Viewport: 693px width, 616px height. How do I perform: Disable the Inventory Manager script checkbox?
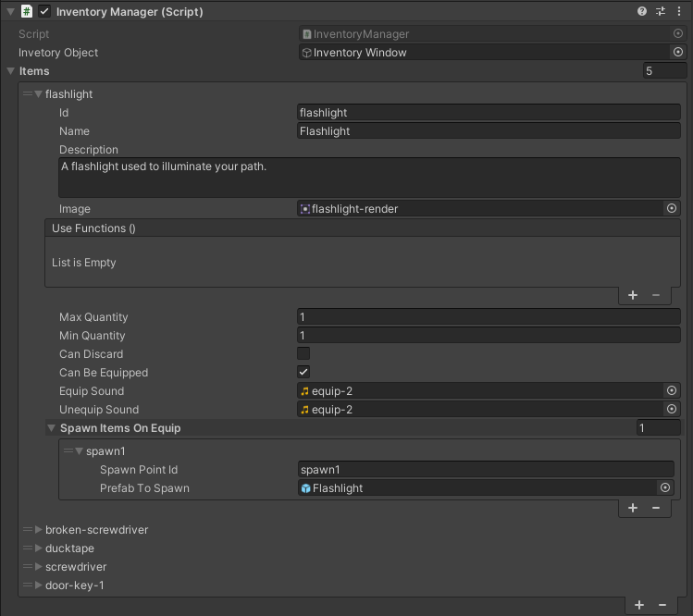click(44, 12)
